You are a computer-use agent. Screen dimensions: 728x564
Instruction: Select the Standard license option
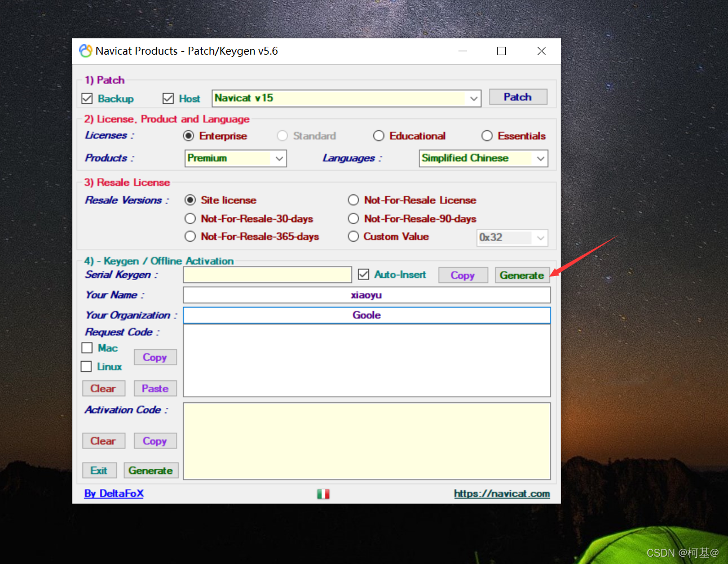(x=283, y=136)
